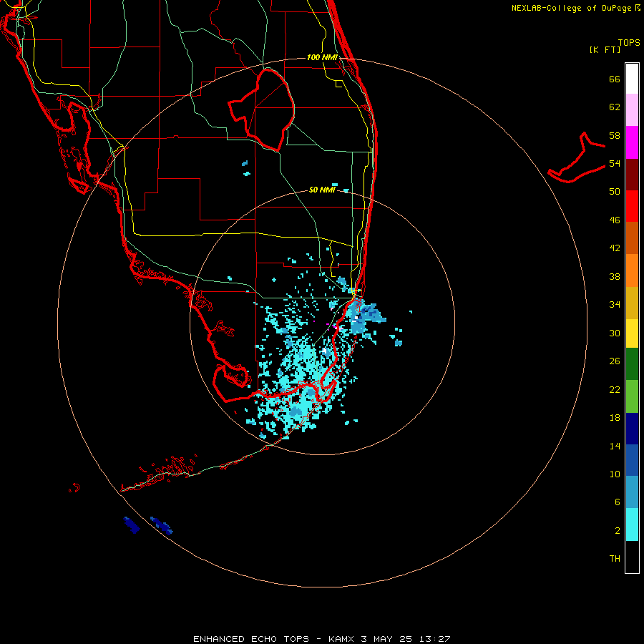Pick the light green legend color block
644x644 pixels.
[632, 396]
